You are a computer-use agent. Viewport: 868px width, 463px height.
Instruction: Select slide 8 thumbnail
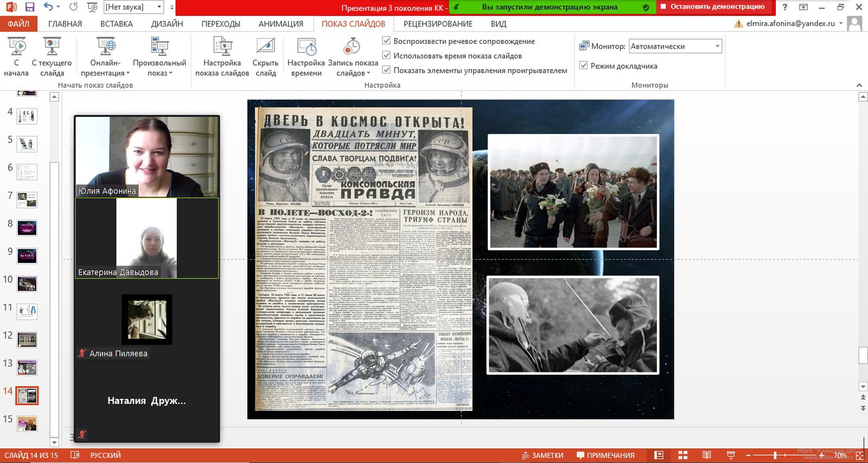point(27,228)
